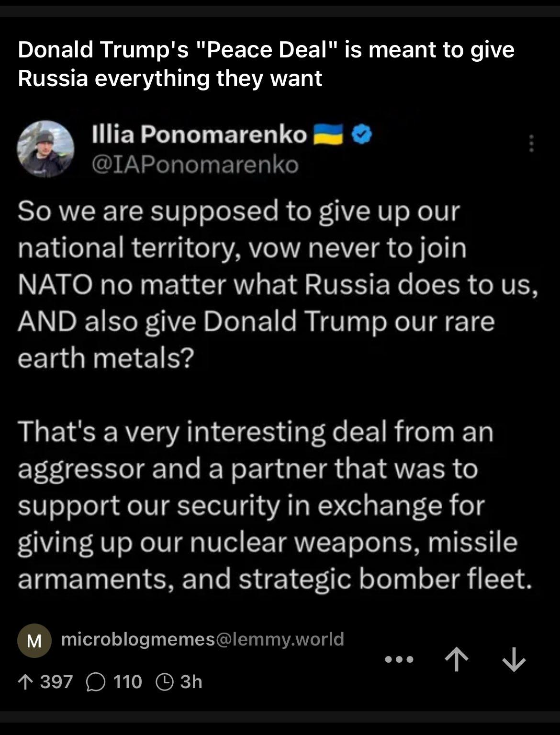
Task: Click the clock icon next to 3h
Action: 165,682
